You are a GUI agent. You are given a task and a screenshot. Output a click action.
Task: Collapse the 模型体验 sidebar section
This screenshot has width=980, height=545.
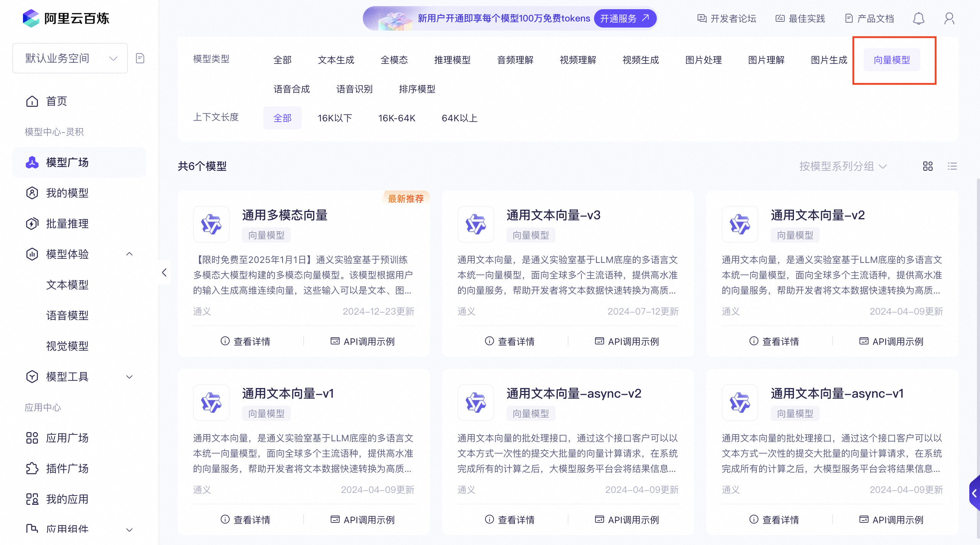pyautogui.click(x=129, y=254)
